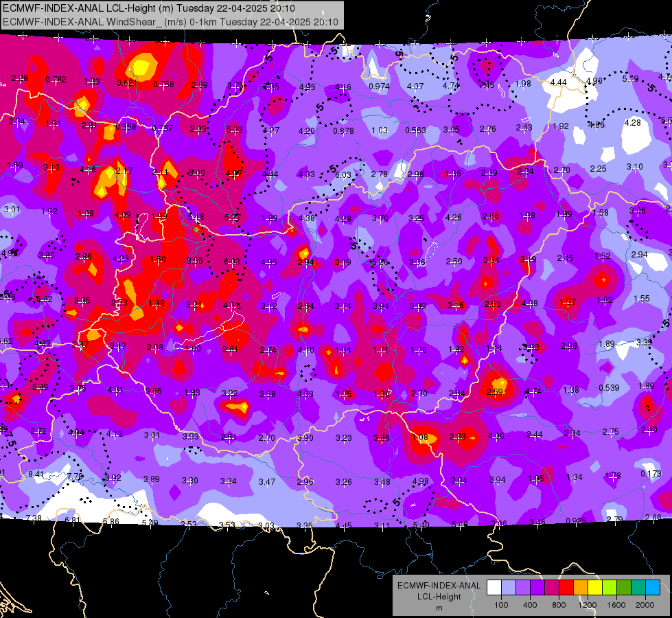Select the wind shear value 0.621
Screen dimensions: 672x618
[127, 83]
